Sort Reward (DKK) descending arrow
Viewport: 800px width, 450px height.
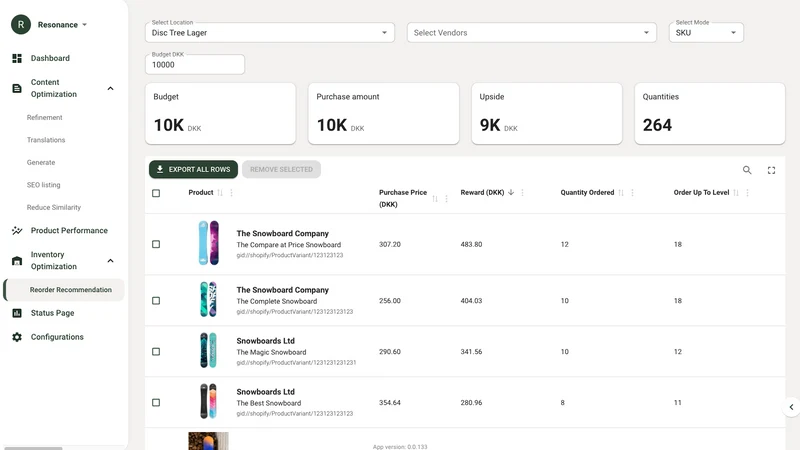pyautogui.click(x=511, y=192)
